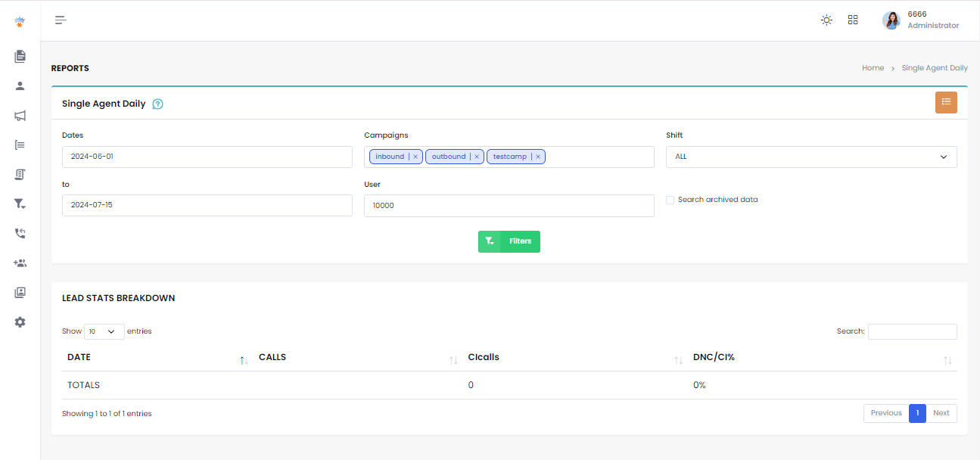Click the table Search input box
The height and width of the screenshot is (460, 980).
(913, 331)
